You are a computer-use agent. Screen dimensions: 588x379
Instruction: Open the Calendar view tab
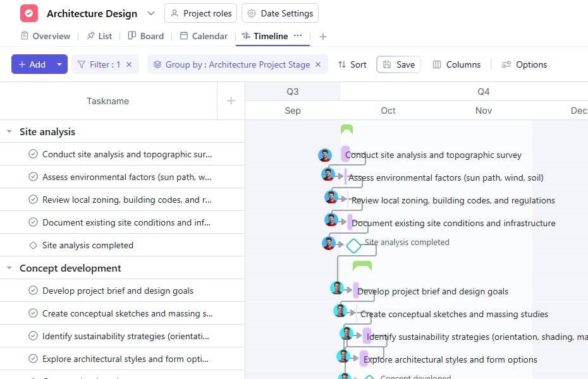[x=204, y=36]
